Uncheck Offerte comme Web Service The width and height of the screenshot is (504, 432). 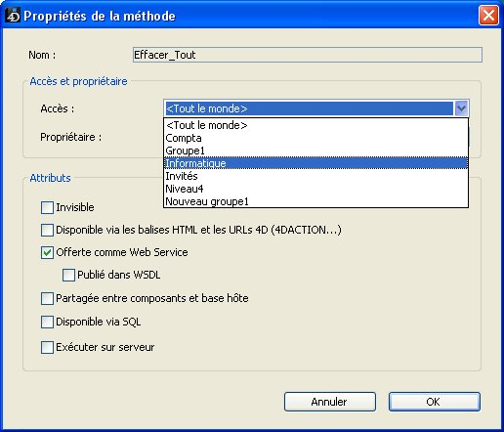(47, 252)
